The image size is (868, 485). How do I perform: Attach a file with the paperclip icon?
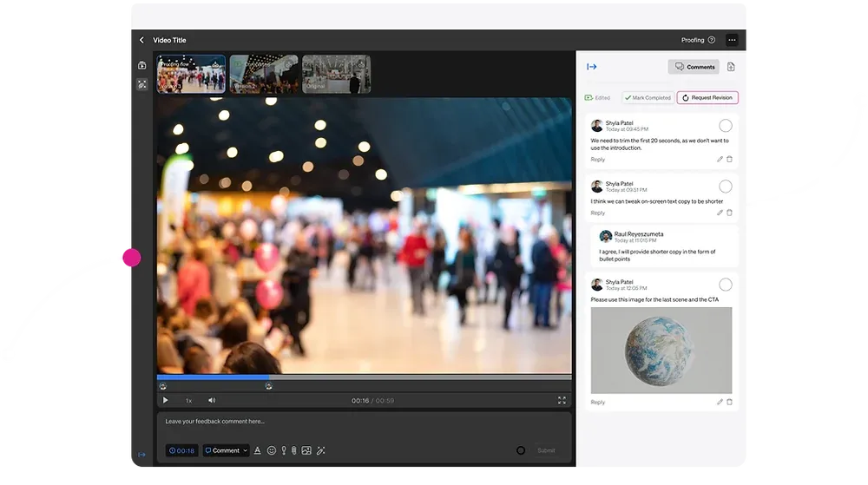tap(294, 450)
